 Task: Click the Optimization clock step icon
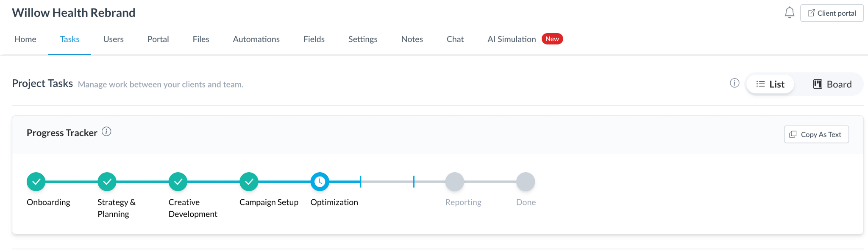tap(320, 182)
